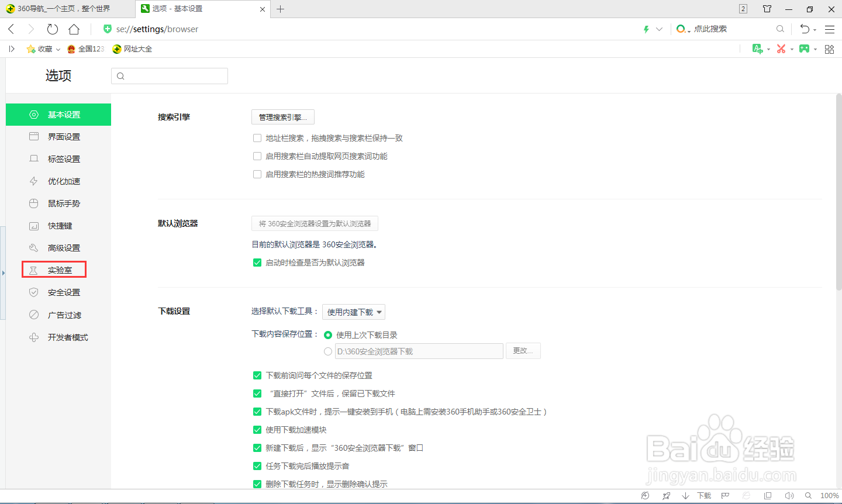Reload the settings page

coord(53,29)
